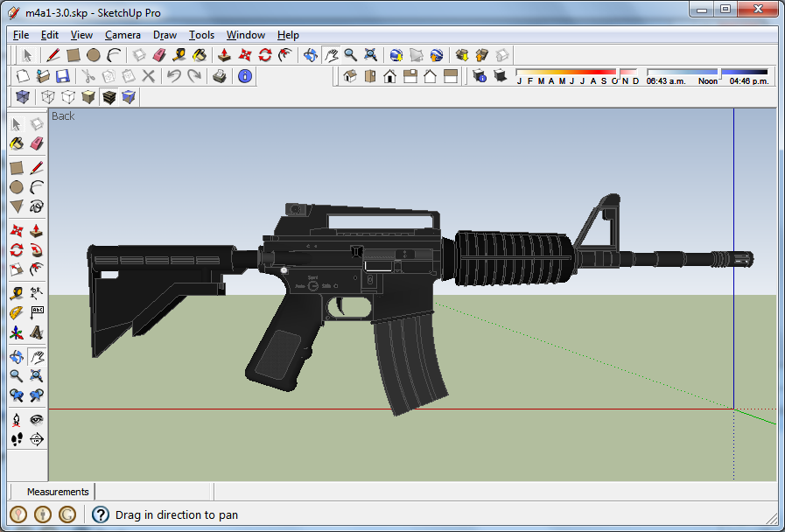Switch to the Top view

tap(370, 76)
